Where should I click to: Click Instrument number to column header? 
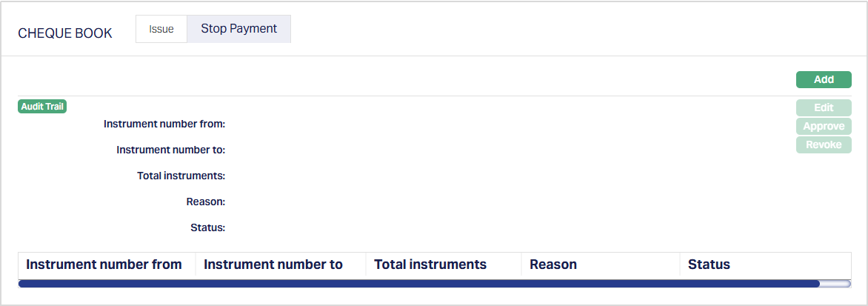point(273,265)
